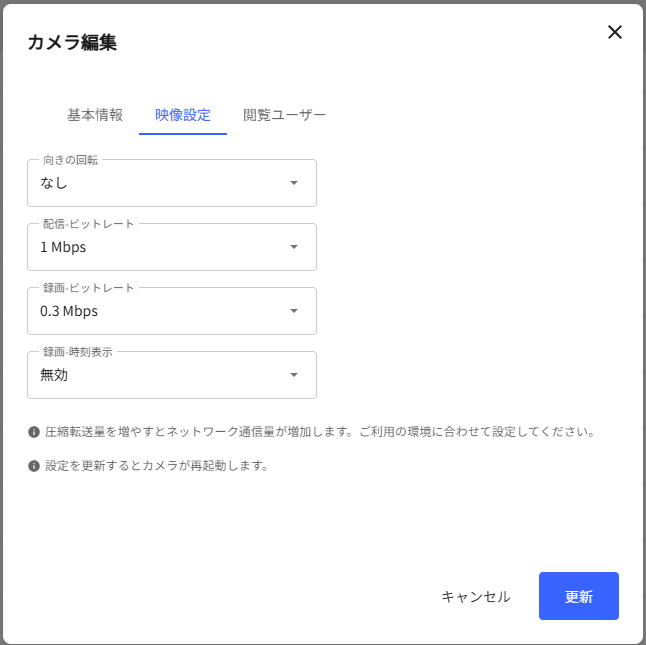This screenshot has width=646, height=645.
Task: Click the arrow icon in 録画-時刻表示 field
Action: 294,375
